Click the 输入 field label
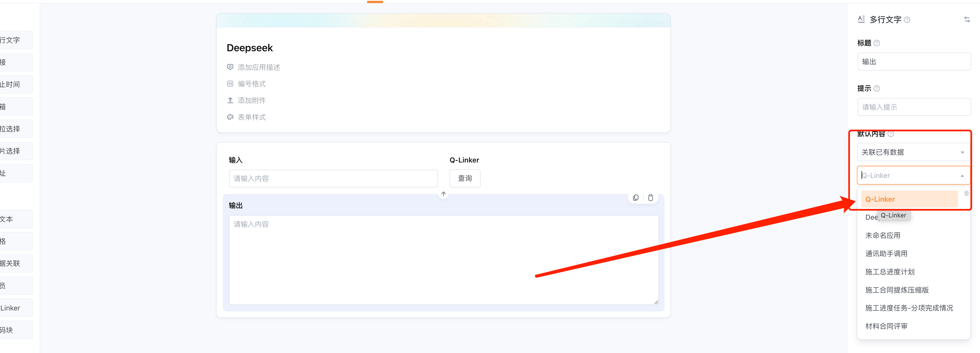This screenshot has width=980, height=353. pyautogui.click(x=236, y=160)
